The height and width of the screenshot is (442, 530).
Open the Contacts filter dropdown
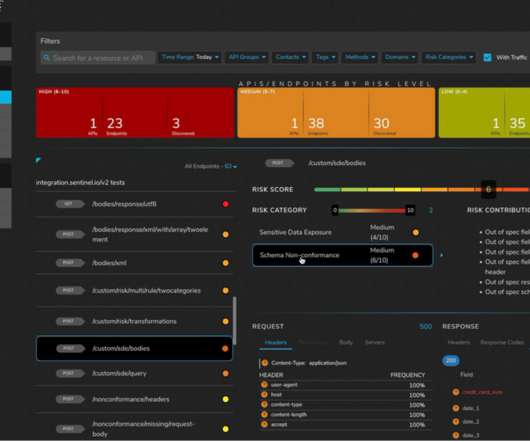pyautogui.click(x=291, y=57)
